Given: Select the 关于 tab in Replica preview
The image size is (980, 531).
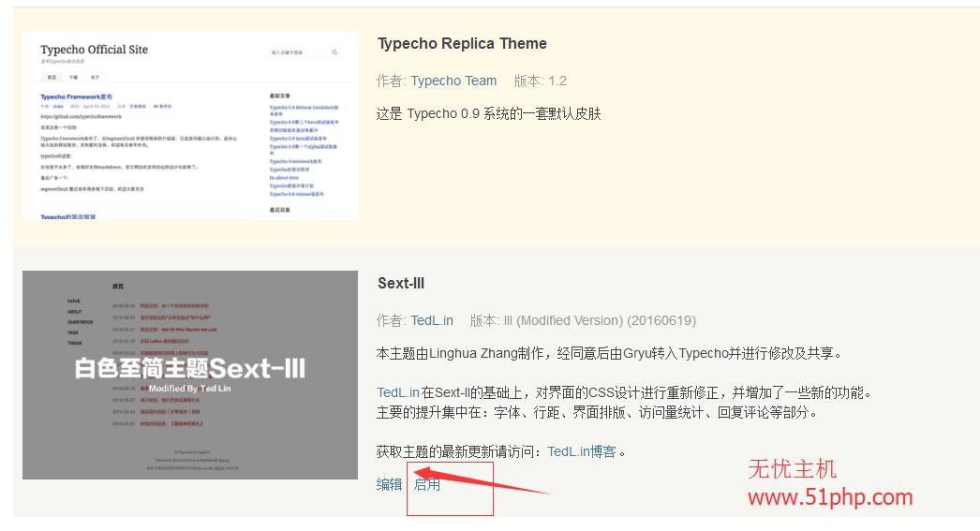Looking at the screenshot, I should (95, 77).
